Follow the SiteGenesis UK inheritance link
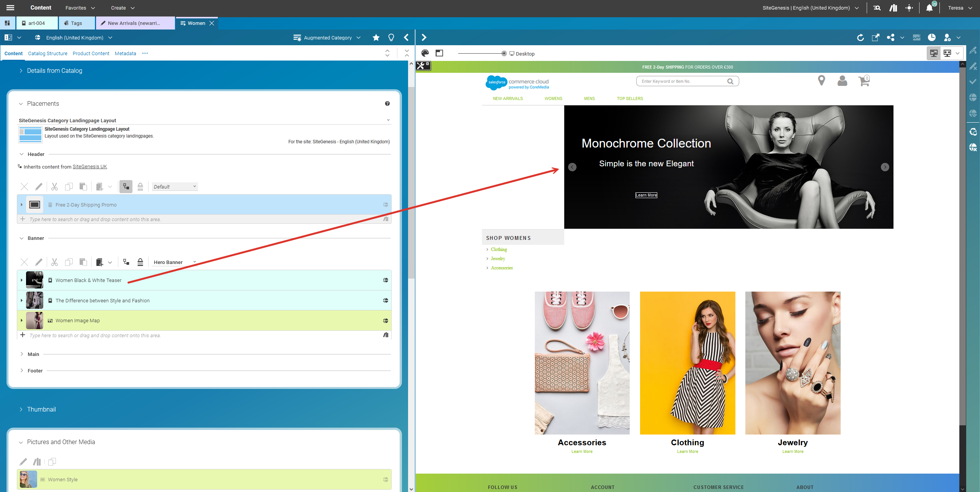This screenshot has height=492, width=980. [90, 167]
